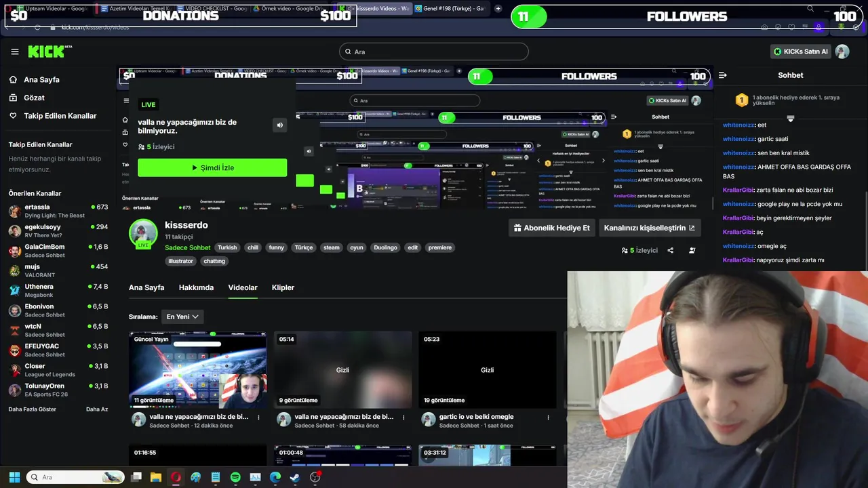Open Steam from the taskbar
Viewport: 868px width, 488px height.
click(x=295, y=477)
